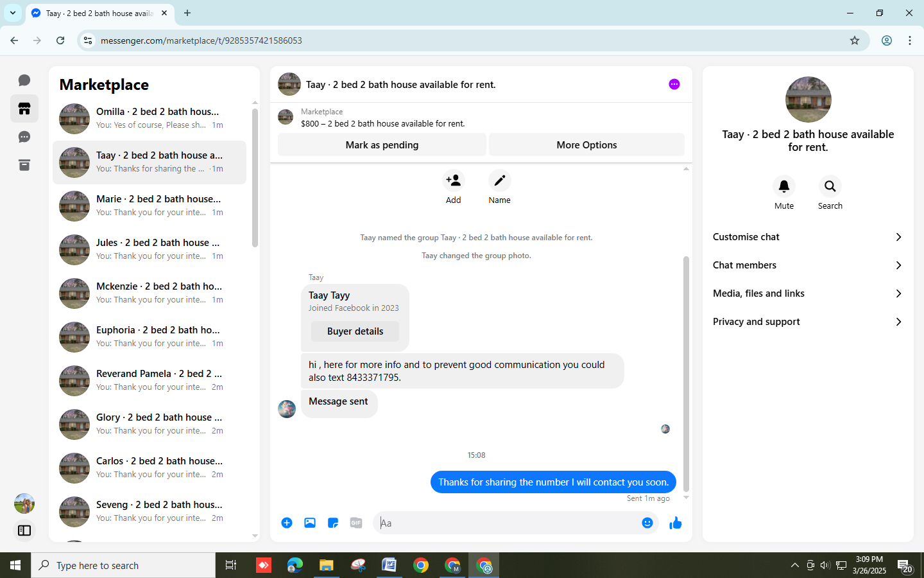Screen dimensions: 924x578
Task: Go back to the previous page
Action: point(14,40)
